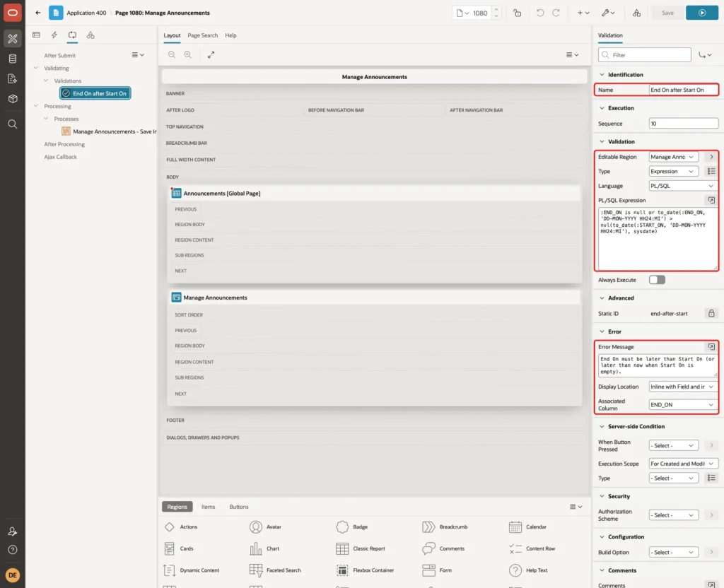This screenshot has width=724, height=588.
Task: Open SQL Workshop database icon in sidebar
Action: point(13,59)
